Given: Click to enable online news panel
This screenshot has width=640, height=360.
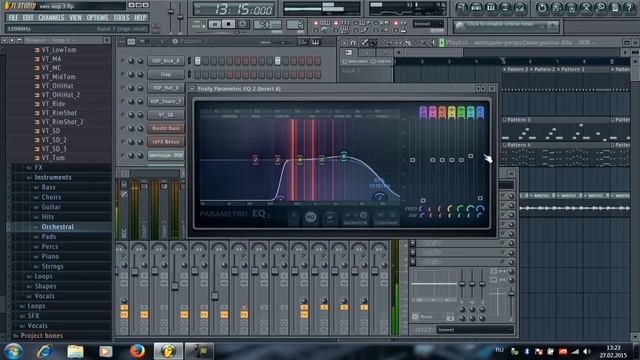Looking at the screenshot, I should [506, 26].
